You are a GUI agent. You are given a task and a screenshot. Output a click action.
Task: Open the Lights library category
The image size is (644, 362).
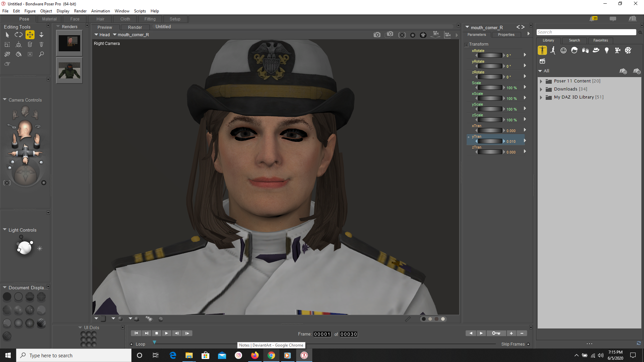[x=607, y=50]
